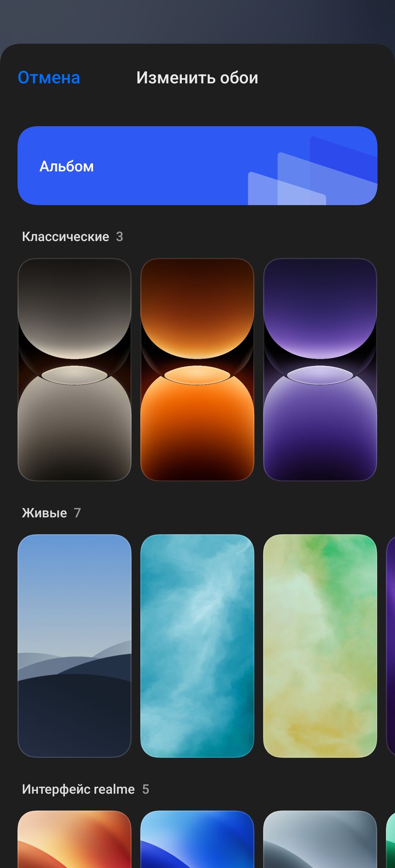395x868 pixels.
Task: Pick the blue wave realme wallpaper
Action: pos(197,839)
